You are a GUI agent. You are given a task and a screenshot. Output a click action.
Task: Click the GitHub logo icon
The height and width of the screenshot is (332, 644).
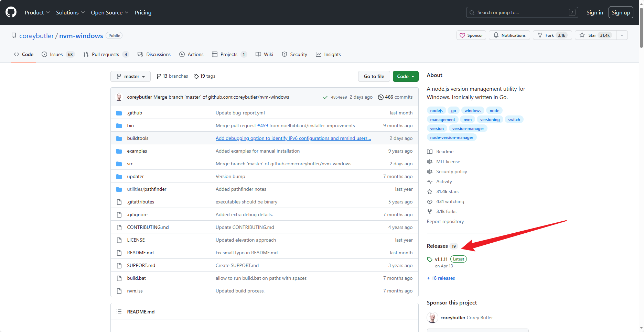pos(11,12)
